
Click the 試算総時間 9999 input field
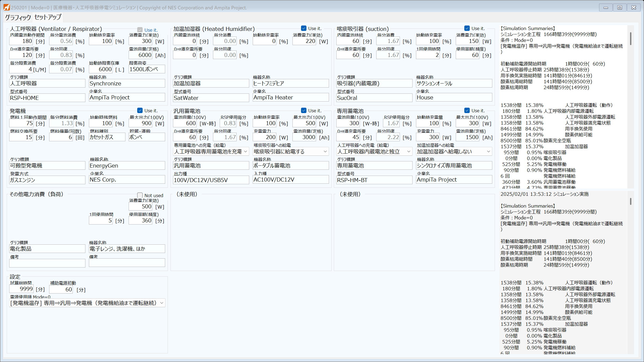click(21, 289)
